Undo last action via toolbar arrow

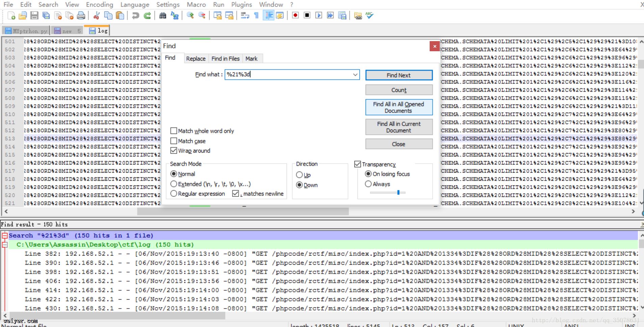tap(136, 16)
